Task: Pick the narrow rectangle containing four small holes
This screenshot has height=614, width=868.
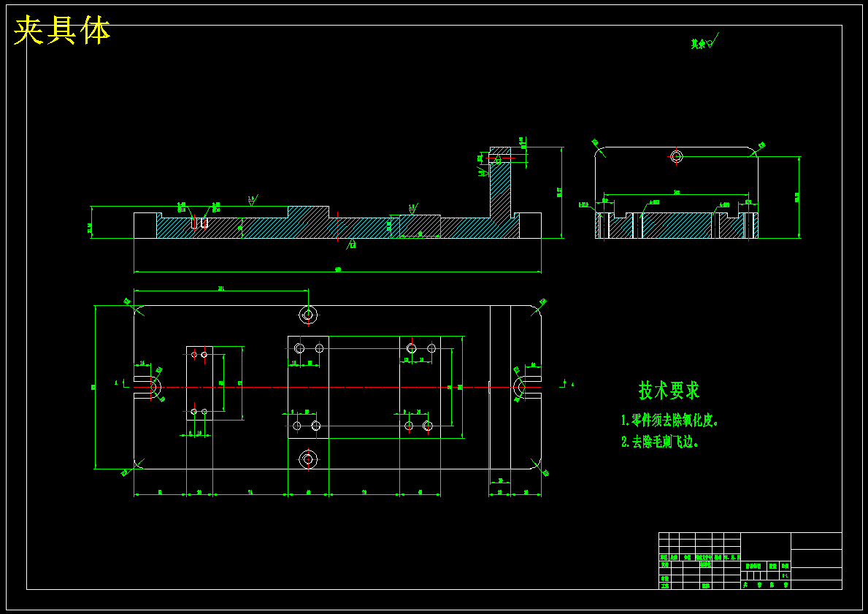Action: pos(199,383)
